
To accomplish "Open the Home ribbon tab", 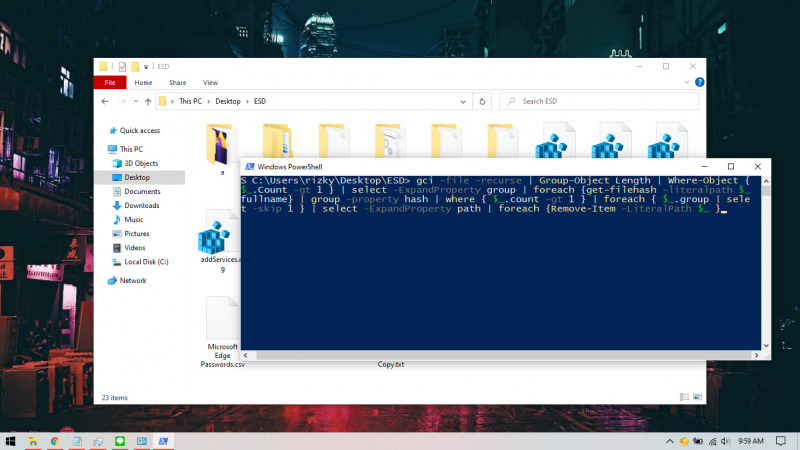I will 143,82.
